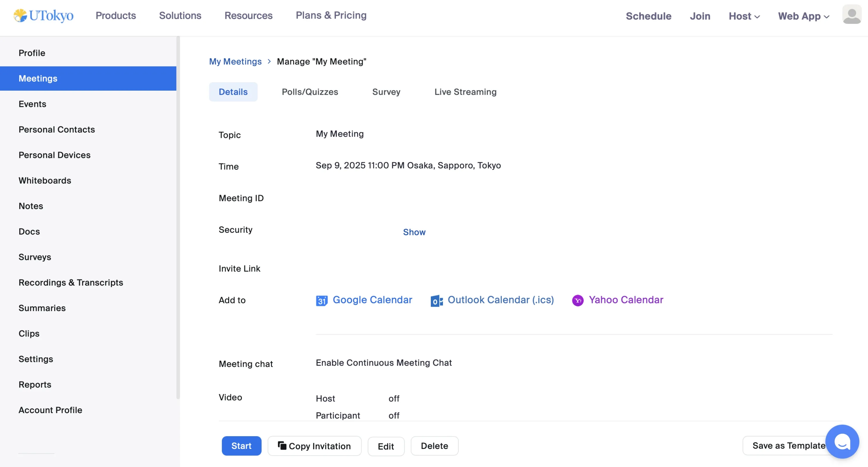Click the copy icon in Copy Invitation
Screen dimensions: 868x467
click(x=282, y=445)
